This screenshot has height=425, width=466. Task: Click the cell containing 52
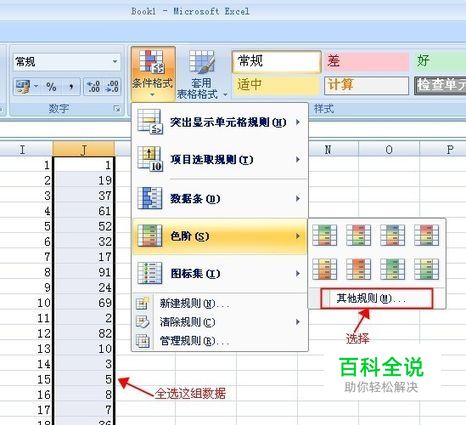coord(84,226)
